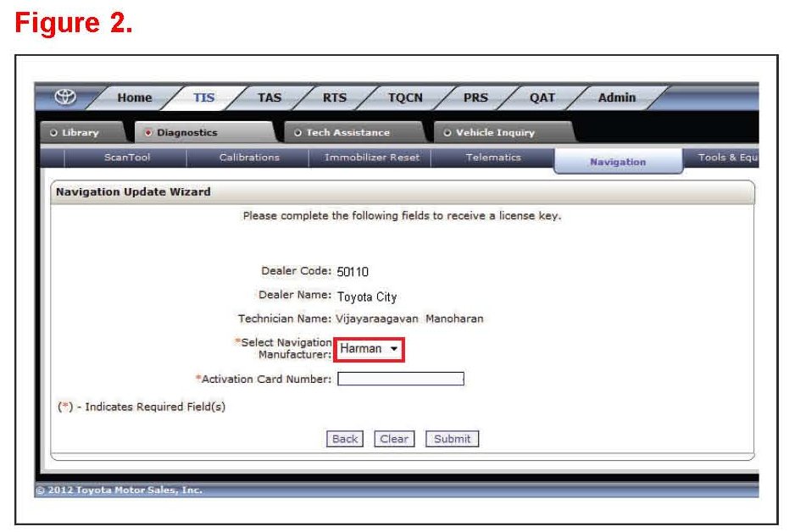The image size is (789, 532).
Task: Go to the RTS tab
Action: 335,97
